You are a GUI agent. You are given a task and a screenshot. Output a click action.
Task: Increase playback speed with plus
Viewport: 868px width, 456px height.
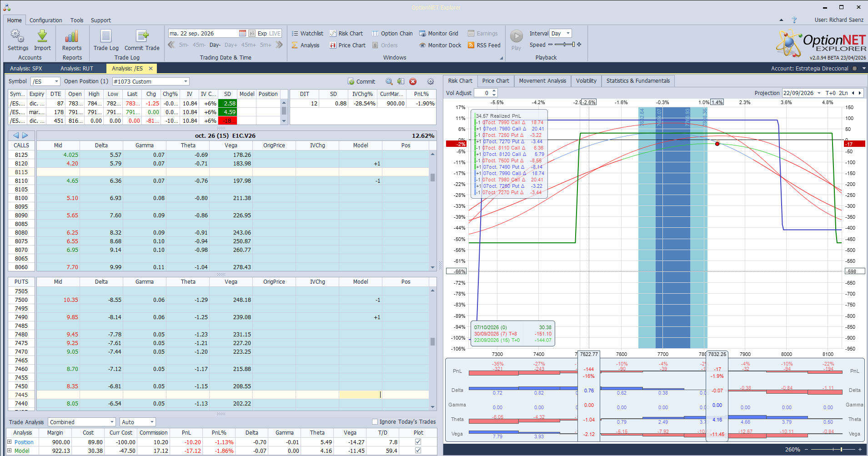(x=579, y=45)
